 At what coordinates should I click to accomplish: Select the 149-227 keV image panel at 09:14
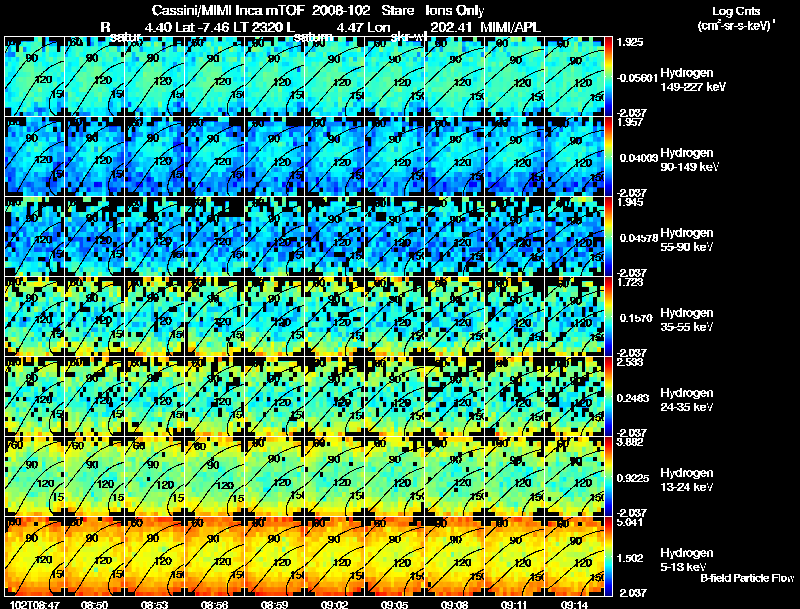[574, 76]
